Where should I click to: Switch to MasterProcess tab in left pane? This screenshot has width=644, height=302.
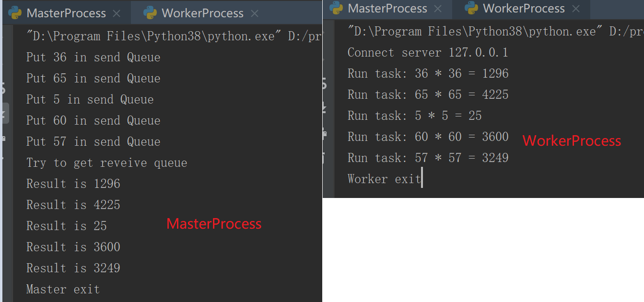66,13
